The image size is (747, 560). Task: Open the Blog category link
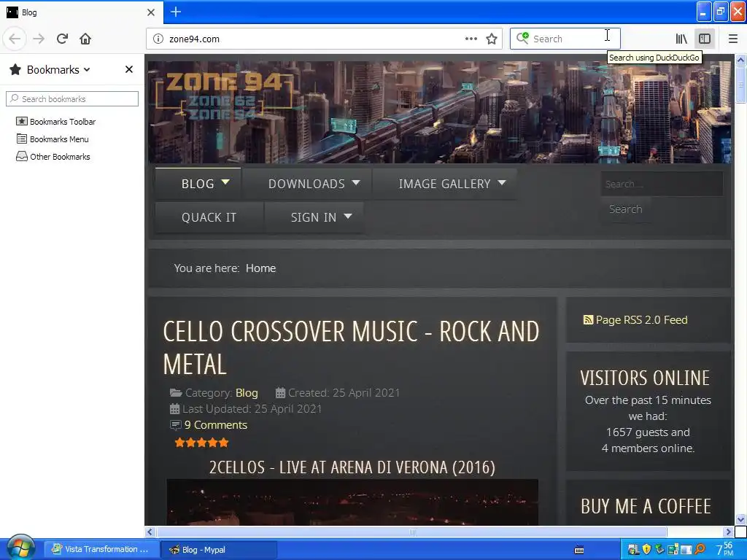(247, 393)
